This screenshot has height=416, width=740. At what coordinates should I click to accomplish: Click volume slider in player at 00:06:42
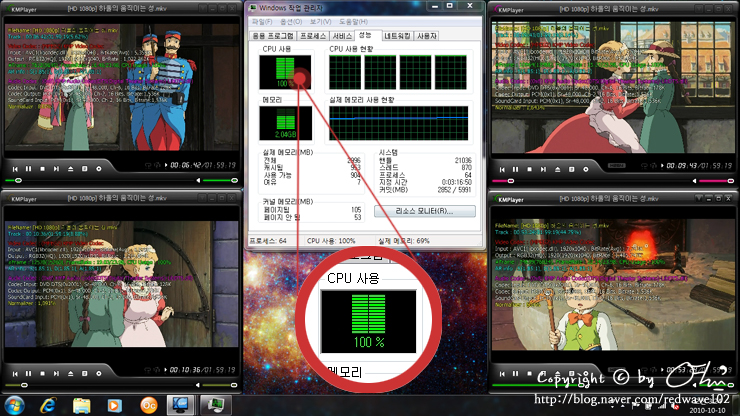[x=220, y=180]
